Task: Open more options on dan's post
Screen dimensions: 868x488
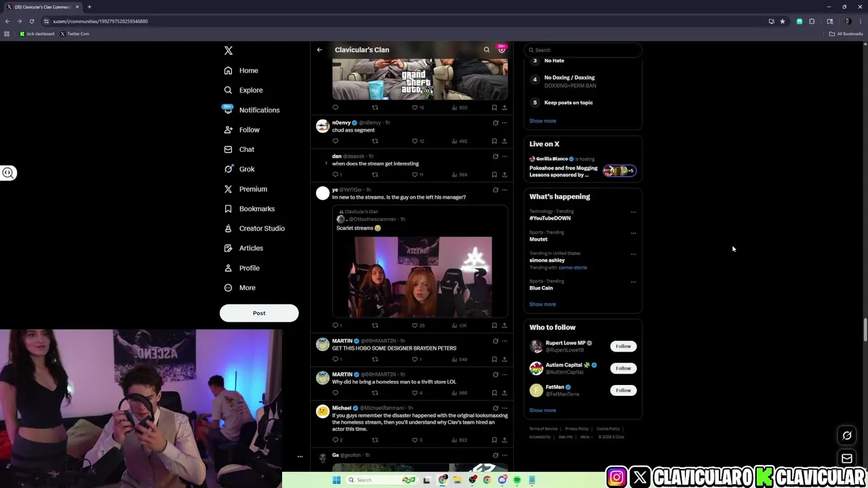Action: (x=505, y=157)
